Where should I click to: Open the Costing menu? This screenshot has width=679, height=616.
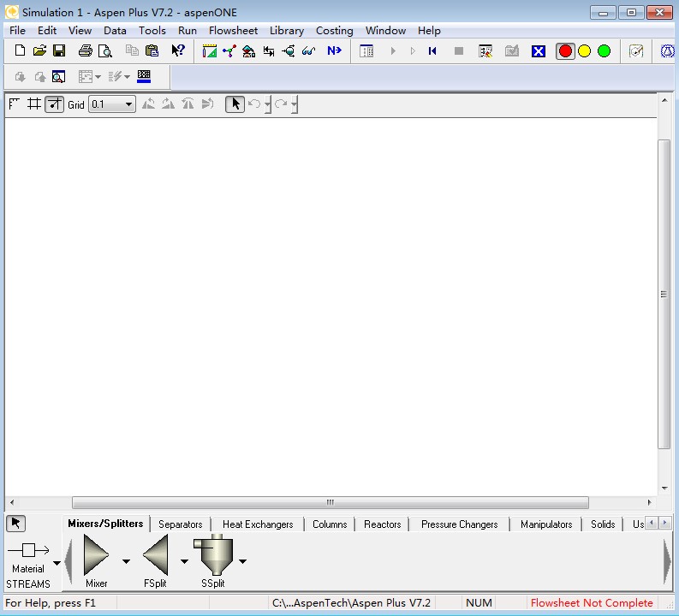coord(334,30)
